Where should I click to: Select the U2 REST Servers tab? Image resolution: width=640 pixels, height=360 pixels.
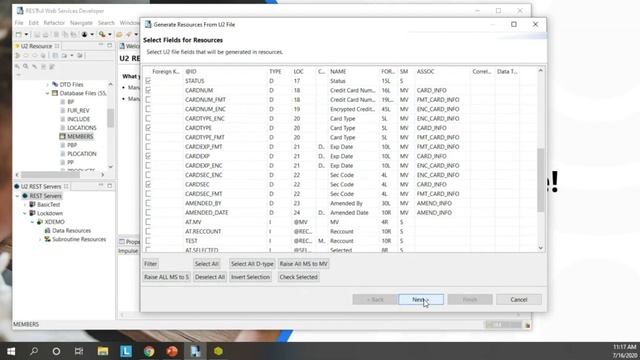(x=40, y=186)
